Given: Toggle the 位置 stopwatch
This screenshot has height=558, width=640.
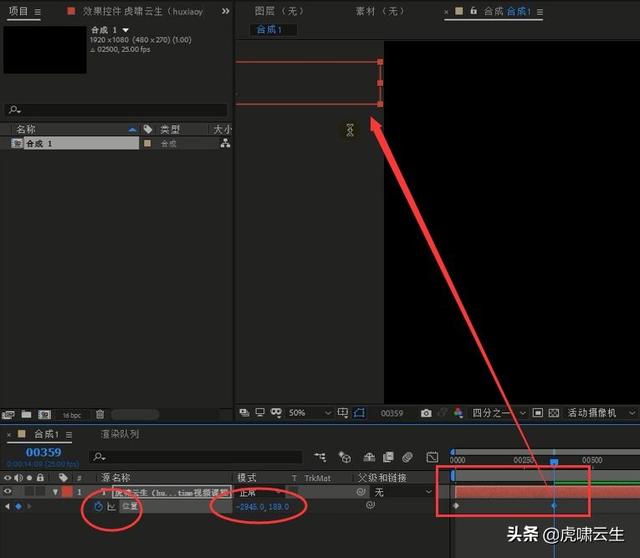Looking at the screenshot, I should [x=98, y=507].
